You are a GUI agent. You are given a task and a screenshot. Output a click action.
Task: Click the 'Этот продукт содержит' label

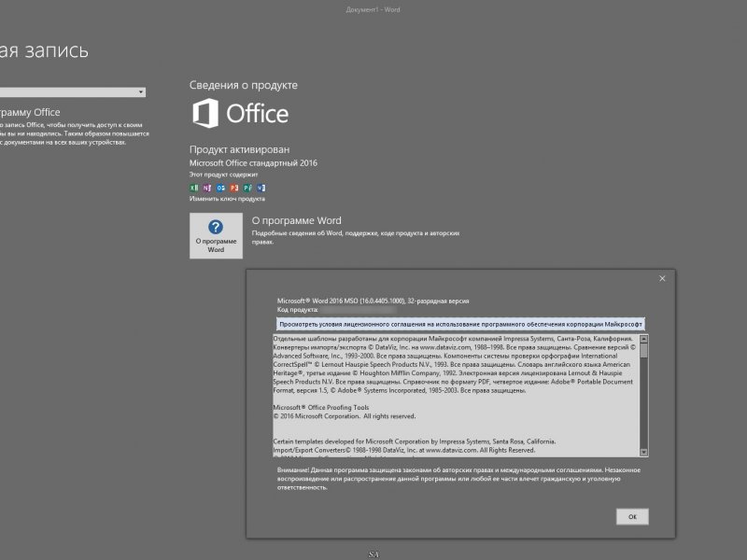[x=223, y=175]
